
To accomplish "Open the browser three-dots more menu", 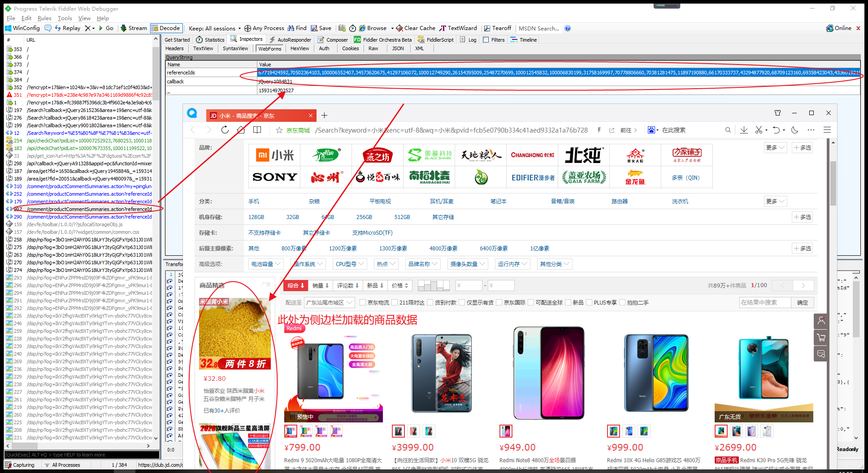I will (811, 130).
